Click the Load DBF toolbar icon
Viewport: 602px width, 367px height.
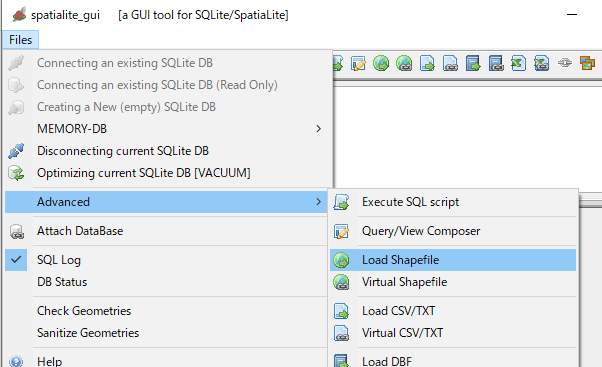pyautogui.click(x=473, y=63)
